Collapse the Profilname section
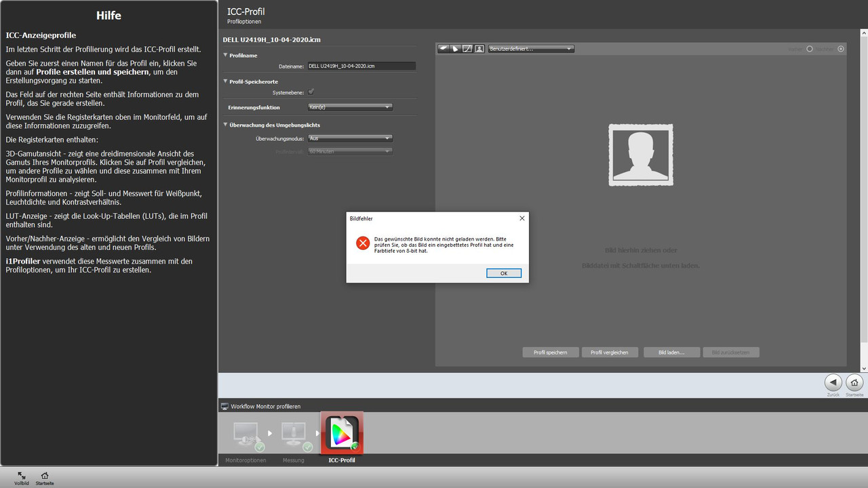The image size is (868, 488). coord(225,55)
